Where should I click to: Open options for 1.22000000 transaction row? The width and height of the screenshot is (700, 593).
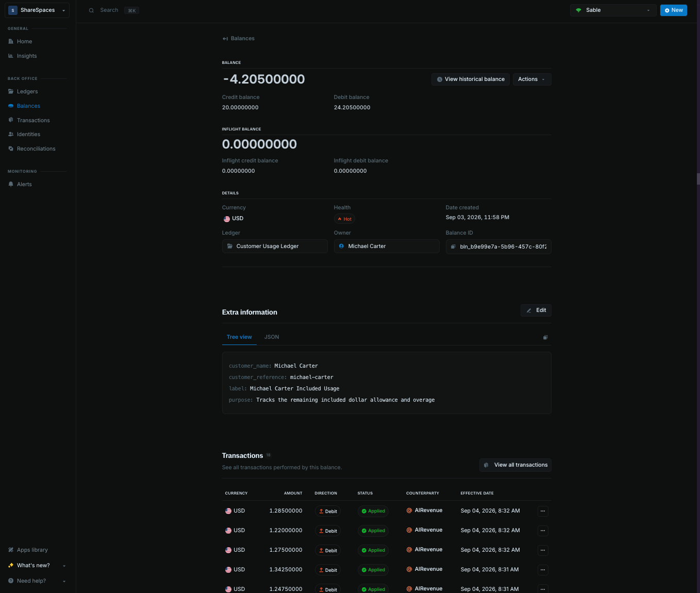(x=543, y=531)
